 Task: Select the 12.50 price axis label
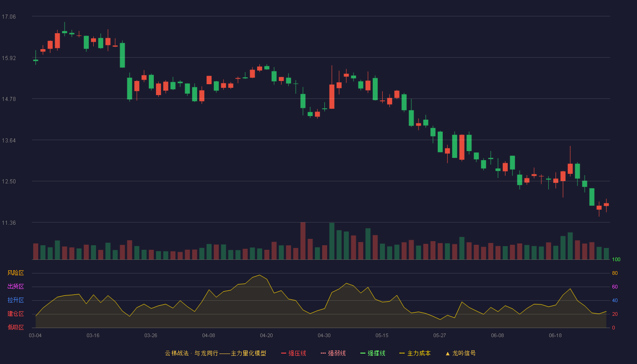9,182
